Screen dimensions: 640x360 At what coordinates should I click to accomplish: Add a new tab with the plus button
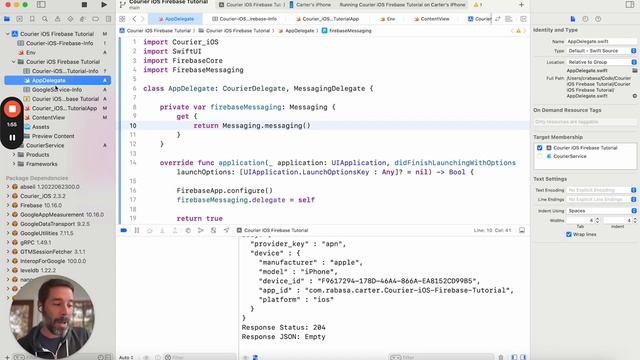[x=521, y=5]
